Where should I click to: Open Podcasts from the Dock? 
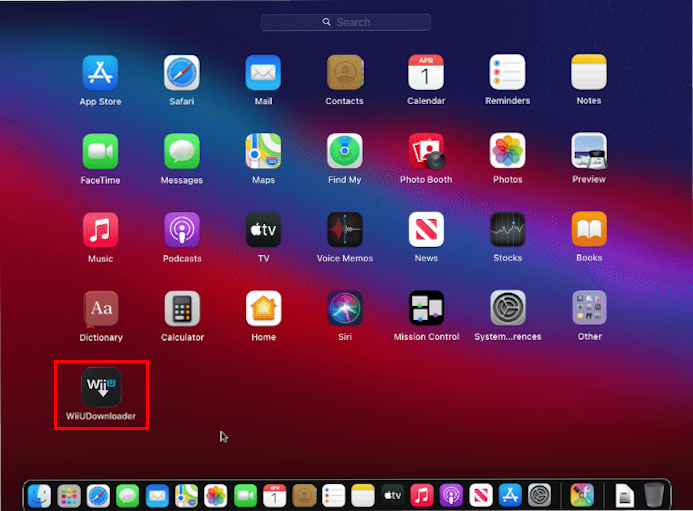[451, 496]
